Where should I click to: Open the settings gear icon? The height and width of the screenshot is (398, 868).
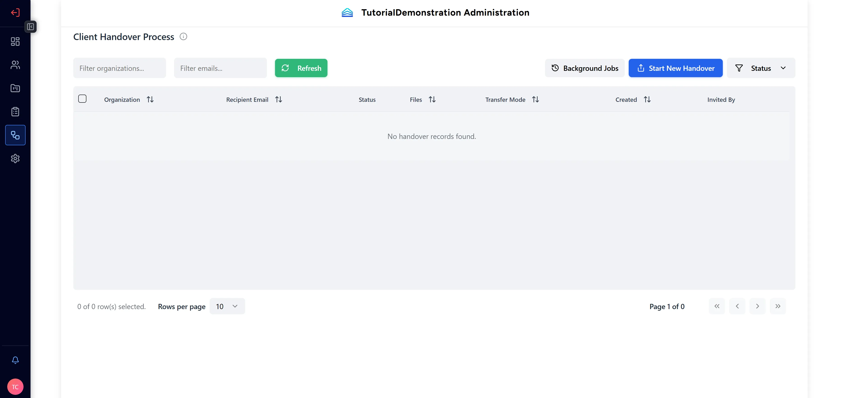coord(15,158)
